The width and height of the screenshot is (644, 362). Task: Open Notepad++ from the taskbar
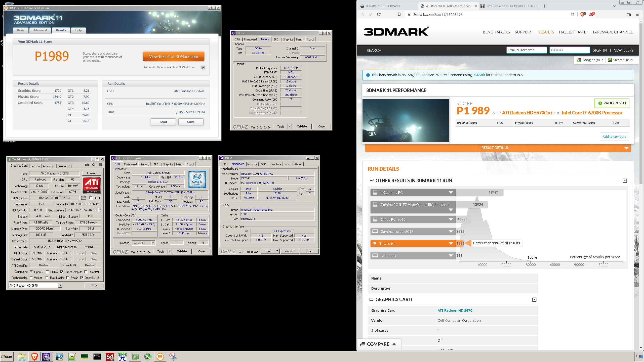pyautogui.click(x=72, y=356)
